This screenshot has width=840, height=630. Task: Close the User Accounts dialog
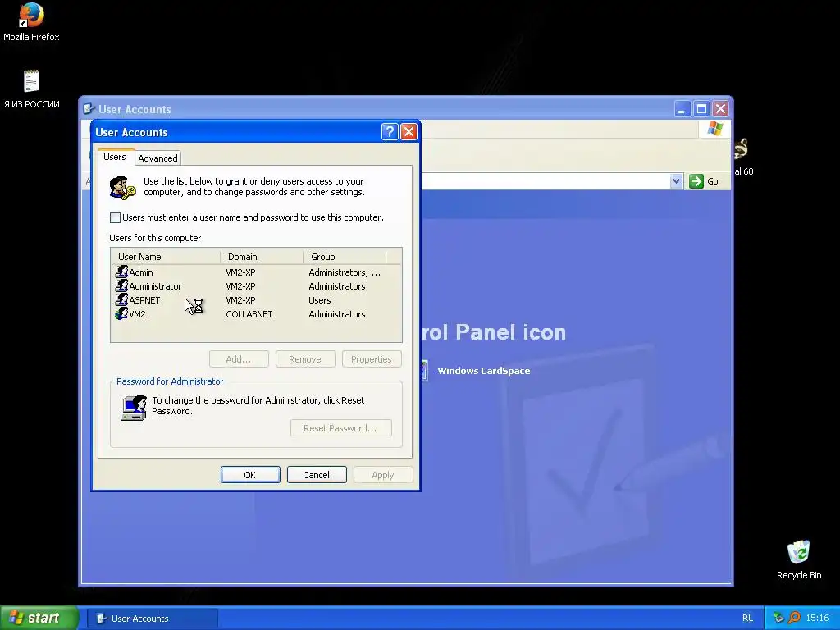pyautogui.click(x=409, y=132)
